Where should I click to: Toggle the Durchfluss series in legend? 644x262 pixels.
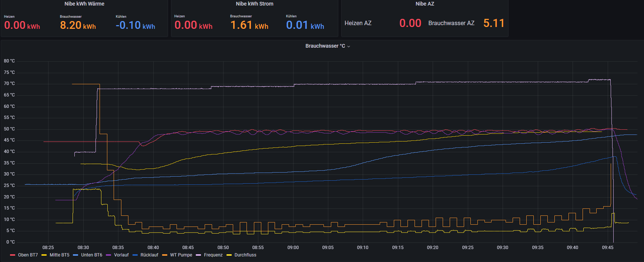tap(245, 255)
